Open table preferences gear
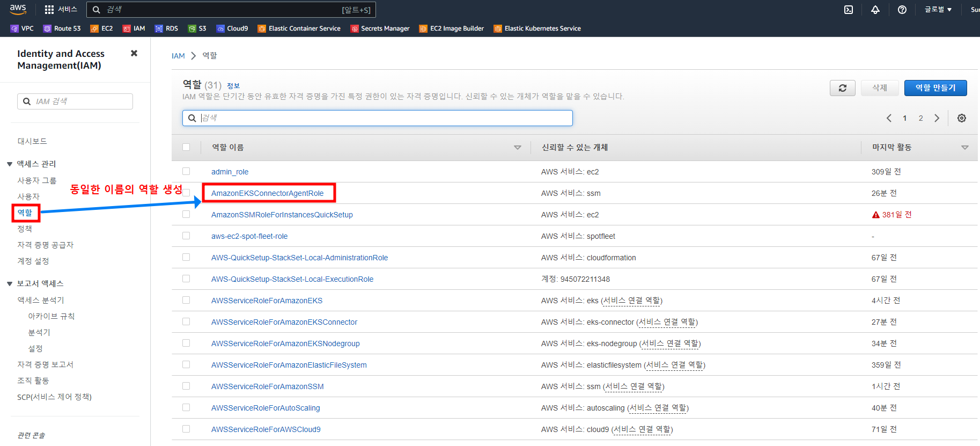The image size is (980, 446). (x=962, y=118)
